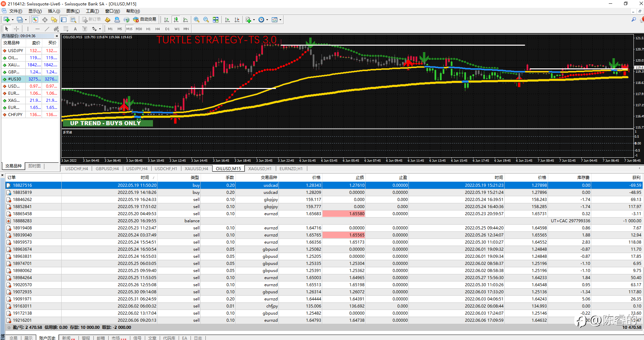Toggle the Terminal panel icon
This screenshot has height=340, width=644.
click(x=64, y=20)
